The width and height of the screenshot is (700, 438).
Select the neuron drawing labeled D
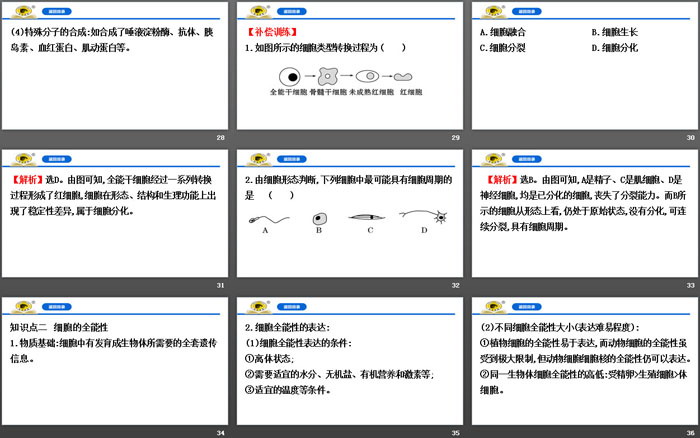(x=423, y=216)
